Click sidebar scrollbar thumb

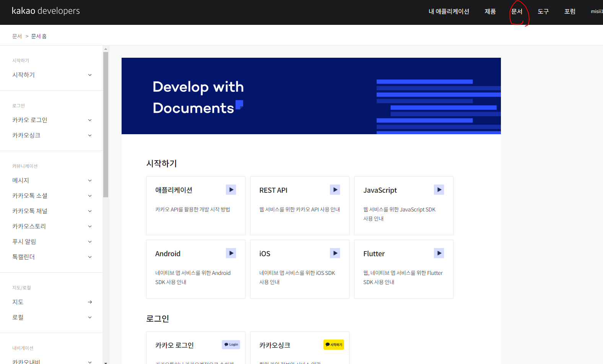tap(106, 125)
